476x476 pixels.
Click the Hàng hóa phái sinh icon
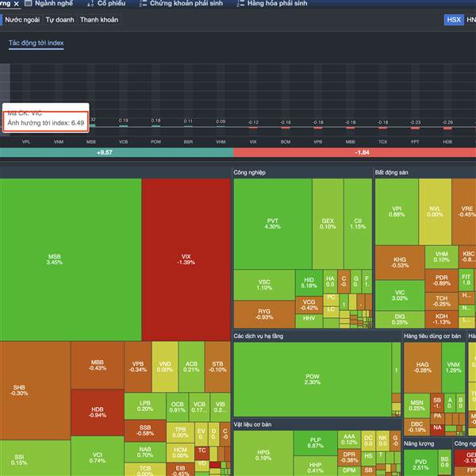pos(240,4)
